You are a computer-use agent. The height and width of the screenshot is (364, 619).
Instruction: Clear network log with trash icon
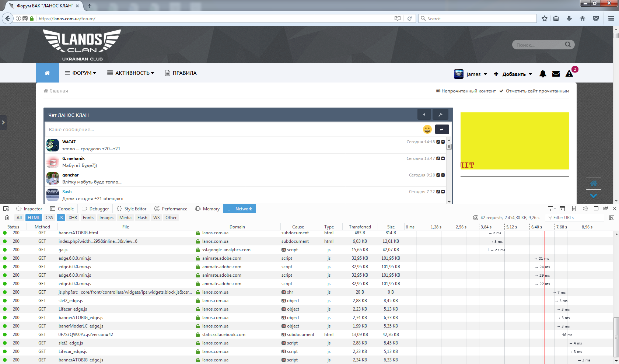(7, 218)
